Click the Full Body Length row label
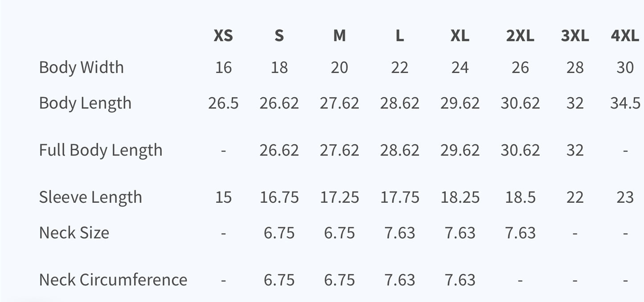Viewport: 644px width, 302px height. click(x=101, y=150)
